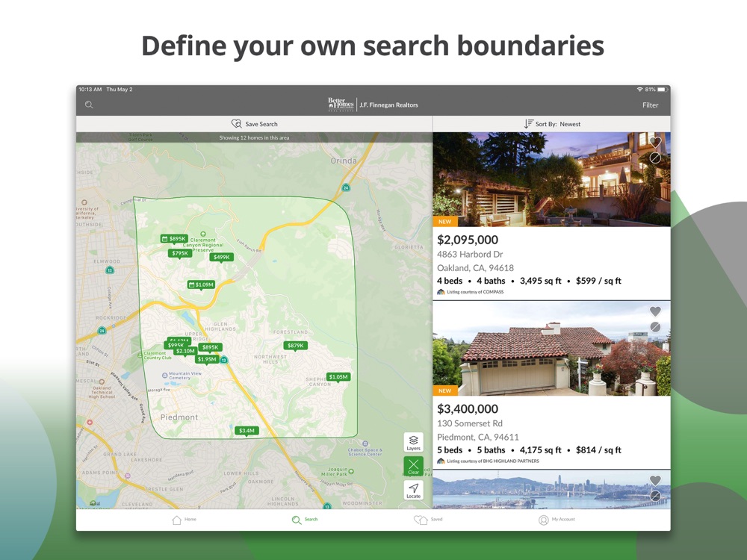Open the third listing's bay skyline photo
Screen dimensions: 747x560
[x=551, y=490]
